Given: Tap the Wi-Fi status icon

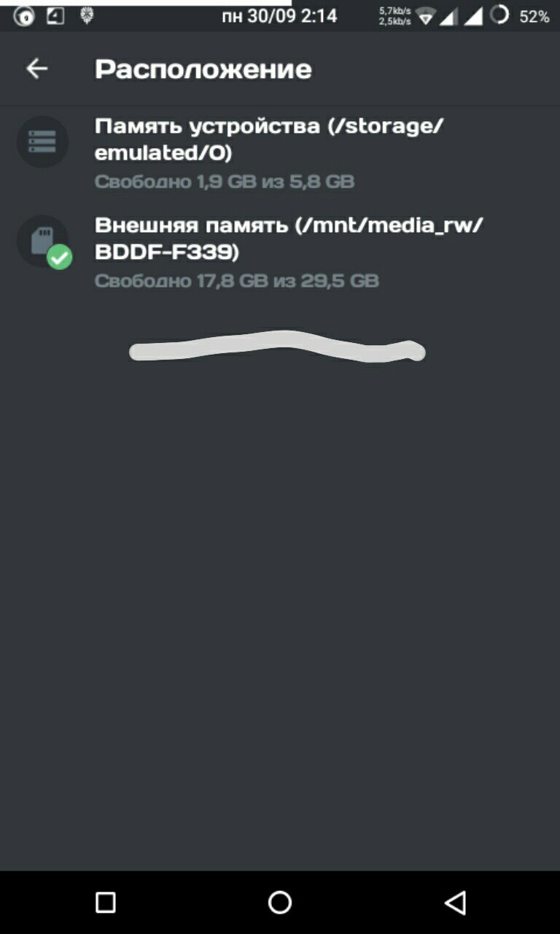Looking at the screenshot, I should pyautogui.click(x=427, y=16).
